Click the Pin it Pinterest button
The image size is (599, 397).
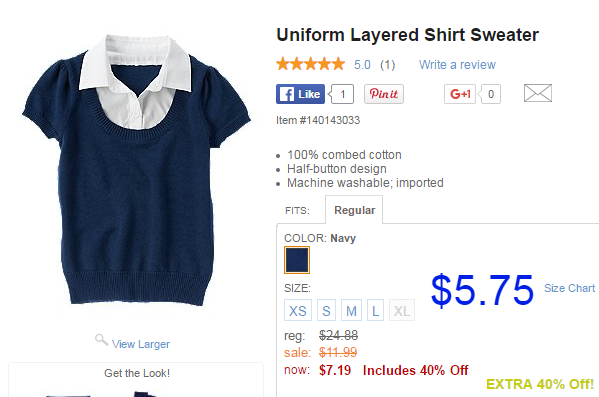pyautogui.click(x=384, y=94)
